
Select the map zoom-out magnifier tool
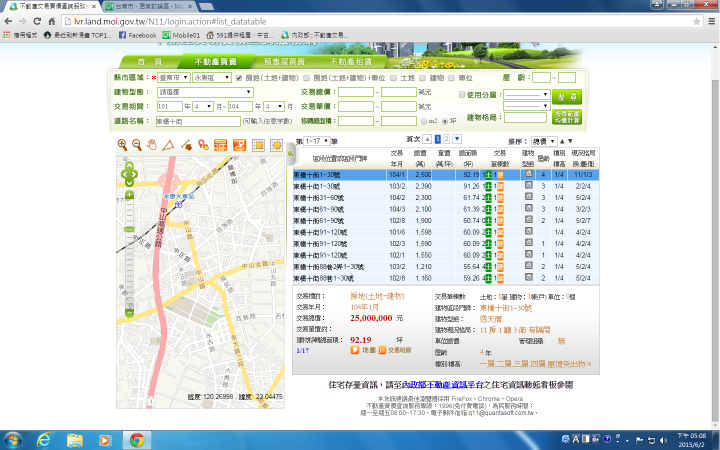tap(137, 145)
